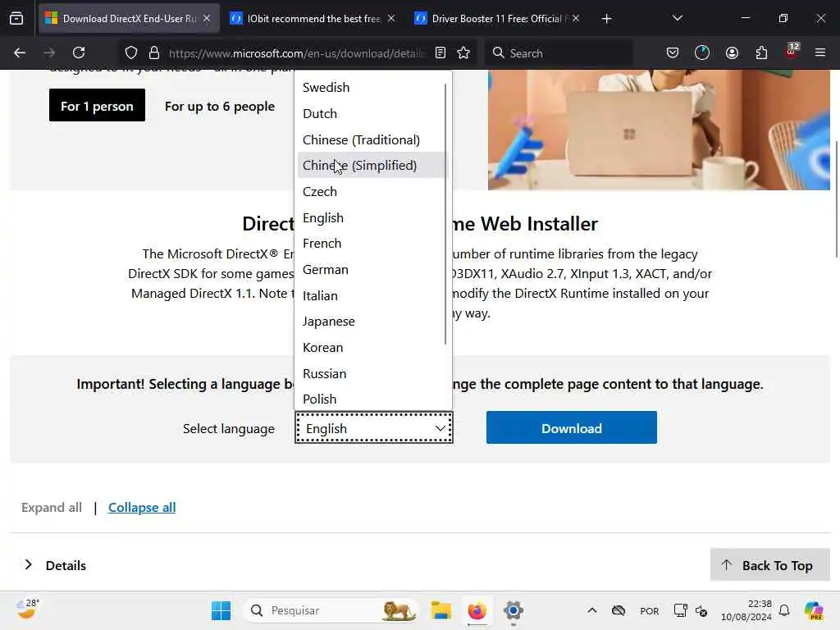Open the weather widget showing 28°
This screenshot has height=630, width=840.
click(x=27, y=609)
